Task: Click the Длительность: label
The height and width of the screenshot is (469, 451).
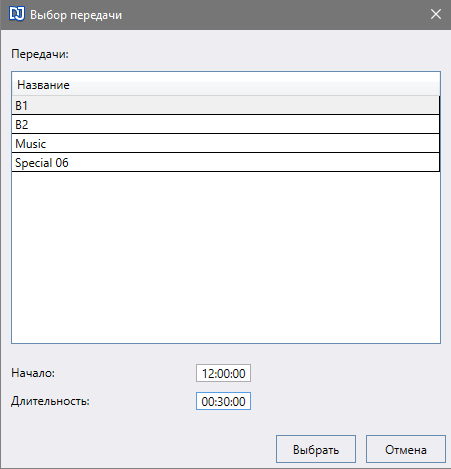Action: coord(50,401)
